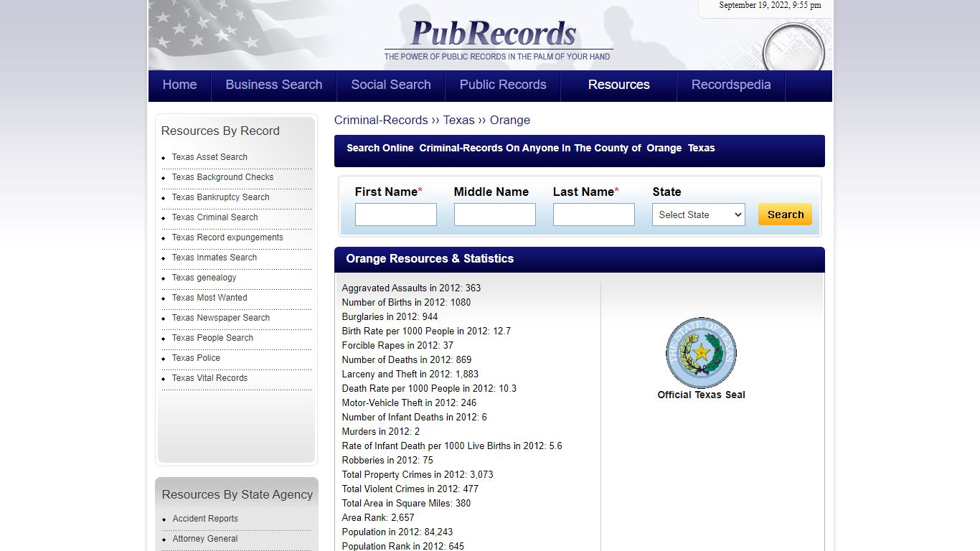
Task: Click 'Total Violent Crimes in 2012: 477'
Action: (410, 489)
